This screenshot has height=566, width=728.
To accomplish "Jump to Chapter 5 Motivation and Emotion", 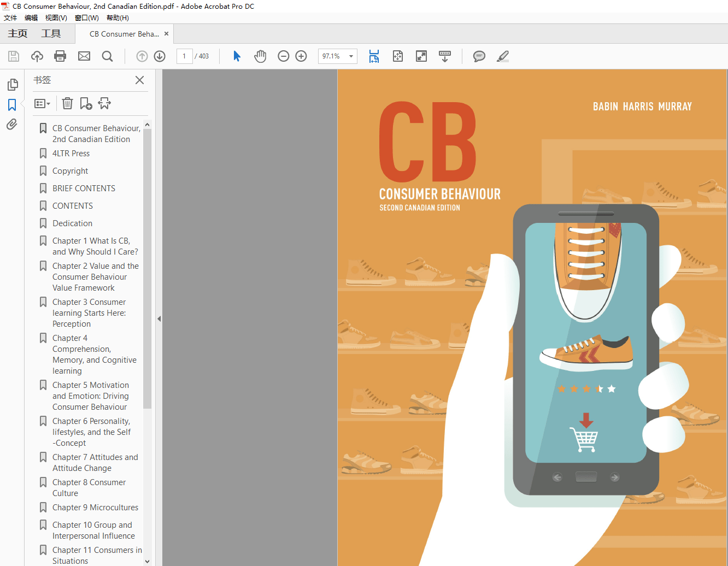I will [91, 396].
